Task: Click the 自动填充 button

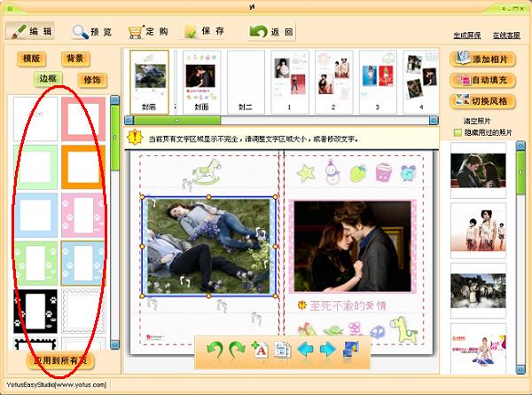Action: tap(483, 80)
